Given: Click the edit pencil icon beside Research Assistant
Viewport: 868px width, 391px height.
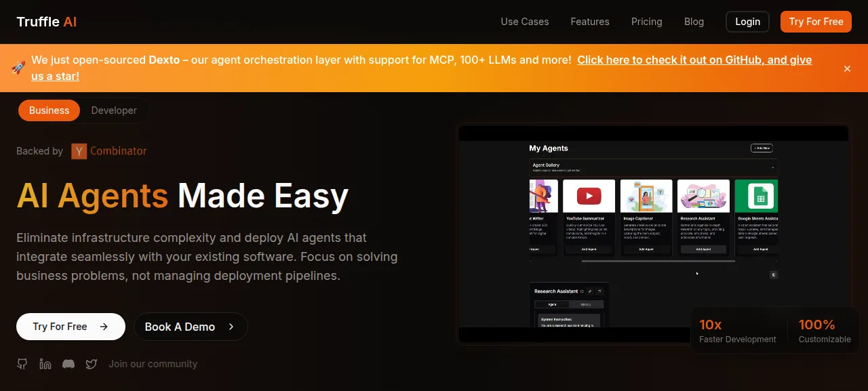Looking at the screenshot, I should click(589, 291).
